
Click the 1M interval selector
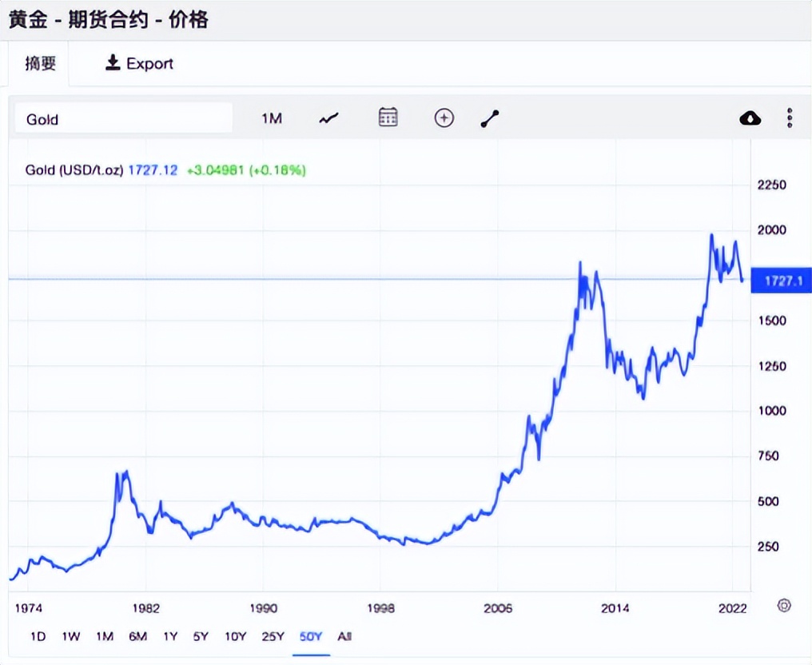click(272, 117)
